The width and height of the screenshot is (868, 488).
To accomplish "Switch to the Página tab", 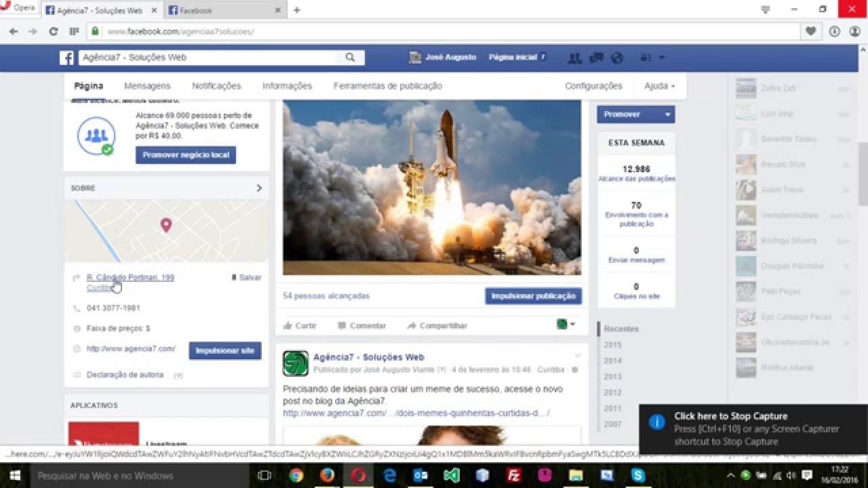I will coord(89,86).
